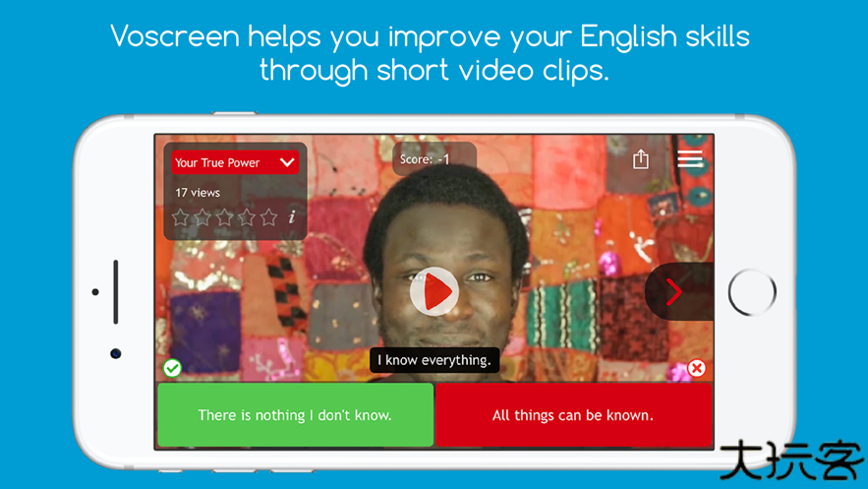This screenshot has width=868, height=489.
Task: Rate the clip five stars
Action: [x=269, y=217]
